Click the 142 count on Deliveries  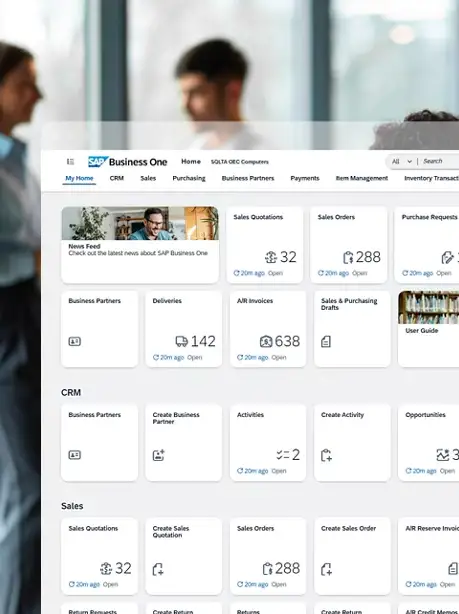203,341
